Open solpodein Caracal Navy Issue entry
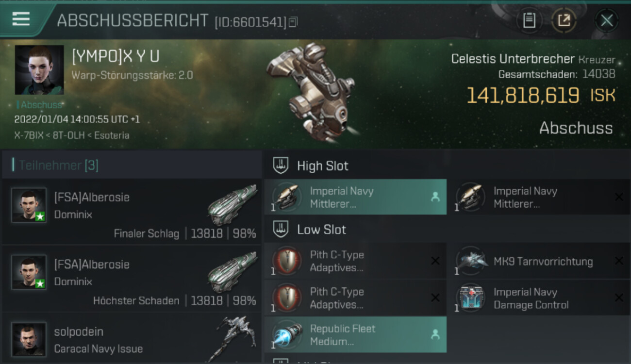 132,338
